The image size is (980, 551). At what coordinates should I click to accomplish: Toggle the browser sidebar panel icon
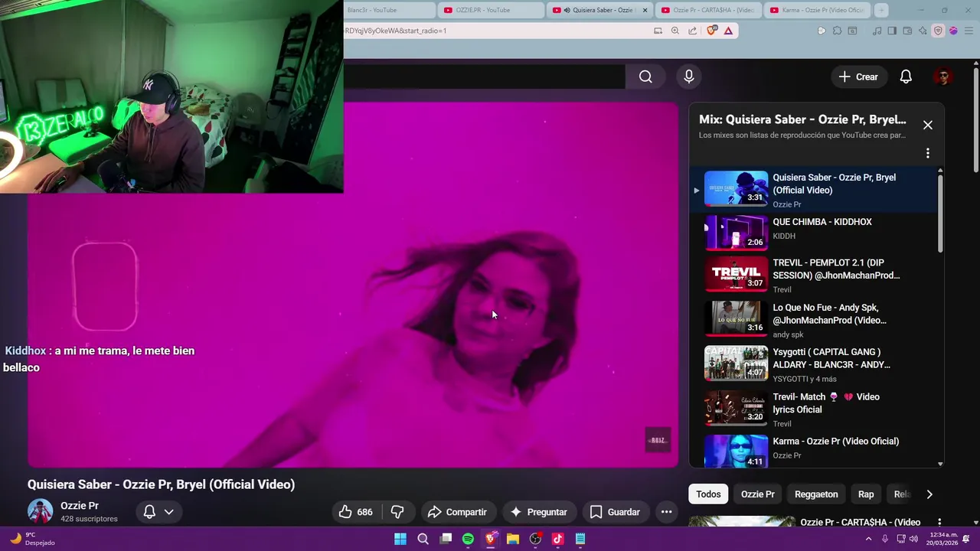[892, 31]
